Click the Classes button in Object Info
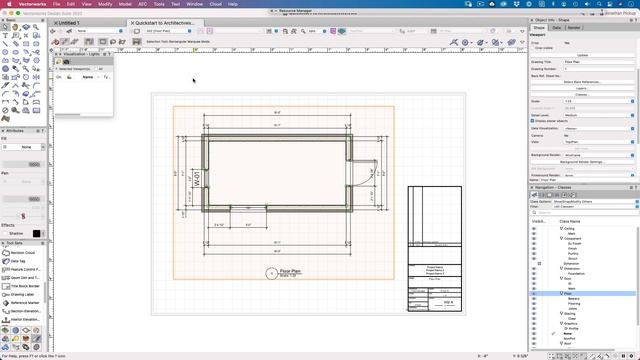Viewport: 640px width, 360px height. 582,94
